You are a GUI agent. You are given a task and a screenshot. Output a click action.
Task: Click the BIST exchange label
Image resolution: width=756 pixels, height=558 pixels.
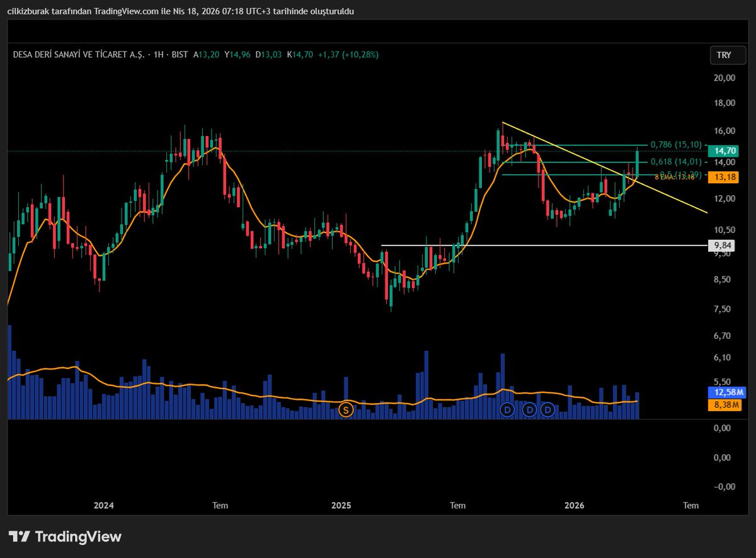coord(180,55)
